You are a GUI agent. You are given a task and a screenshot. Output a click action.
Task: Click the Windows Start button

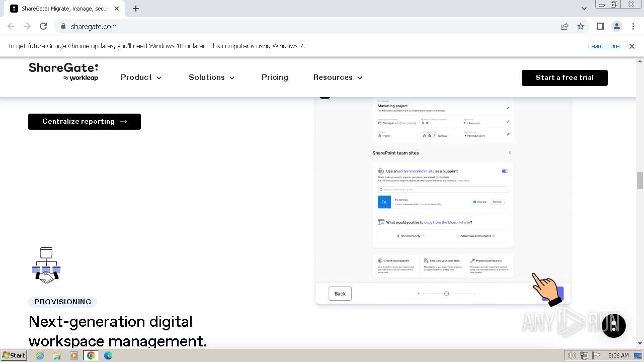tap(14, 355)
